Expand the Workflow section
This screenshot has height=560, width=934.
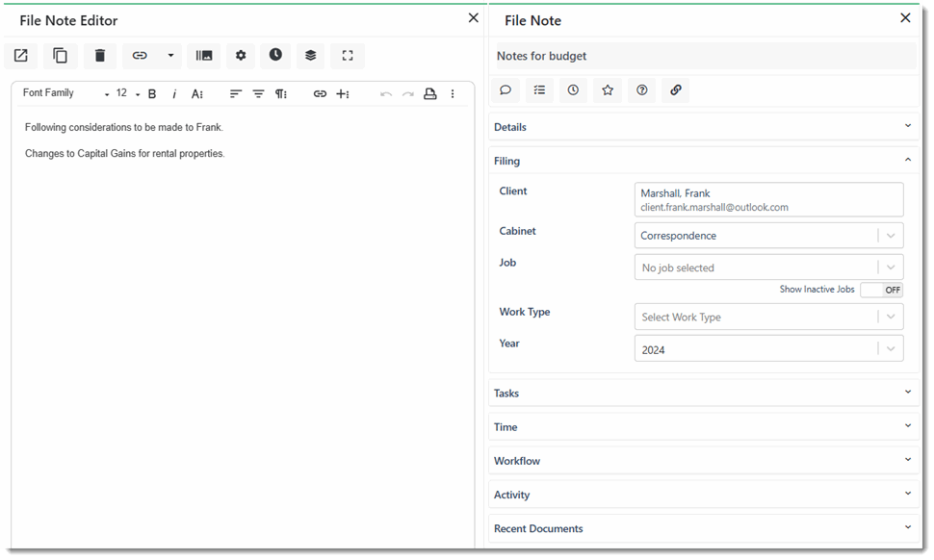703,461
